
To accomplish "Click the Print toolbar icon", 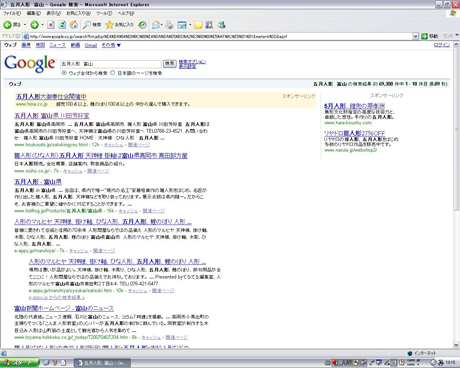I will [x=169, y=25].
